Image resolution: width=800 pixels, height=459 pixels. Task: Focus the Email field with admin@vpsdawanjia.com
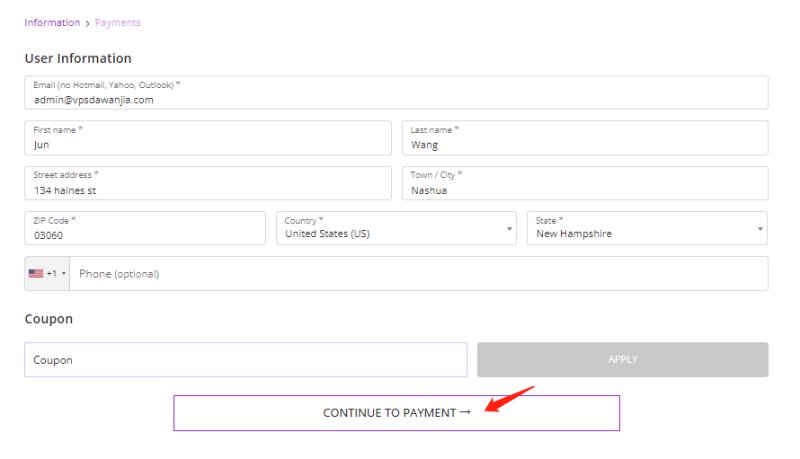396,92
